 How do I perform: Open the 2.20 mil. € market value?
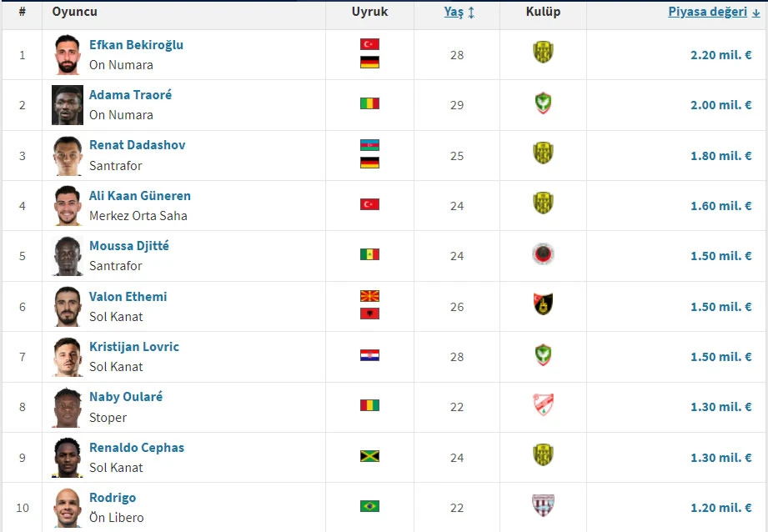(x=721, y=55)
